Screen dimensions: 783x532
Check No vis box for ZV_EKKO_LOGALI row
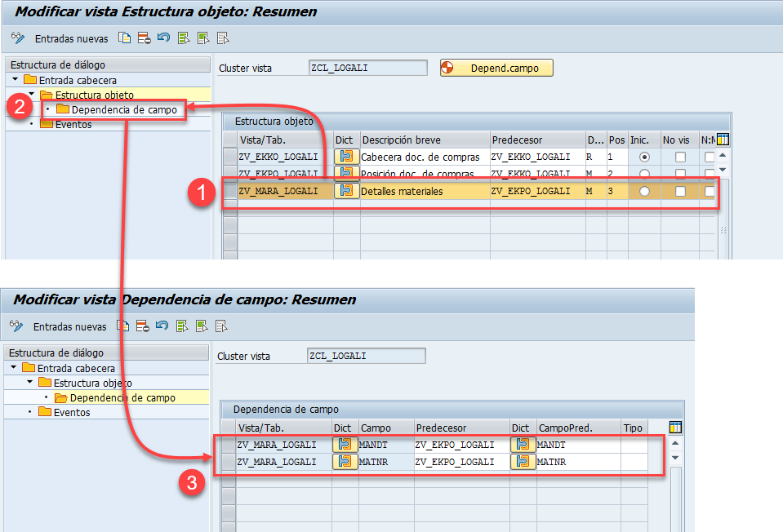click(x=680, y=157)
